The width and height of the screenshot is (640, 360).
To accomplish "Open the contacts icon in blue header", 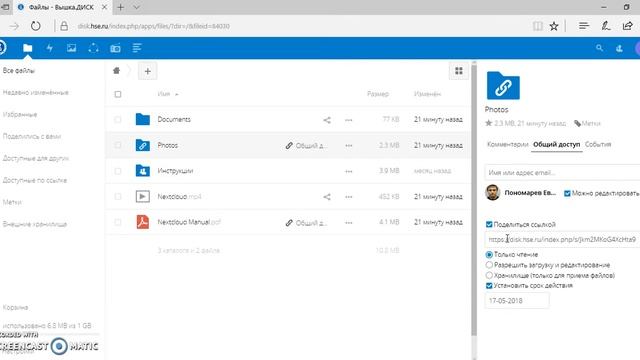I will [x=619, y=48].
